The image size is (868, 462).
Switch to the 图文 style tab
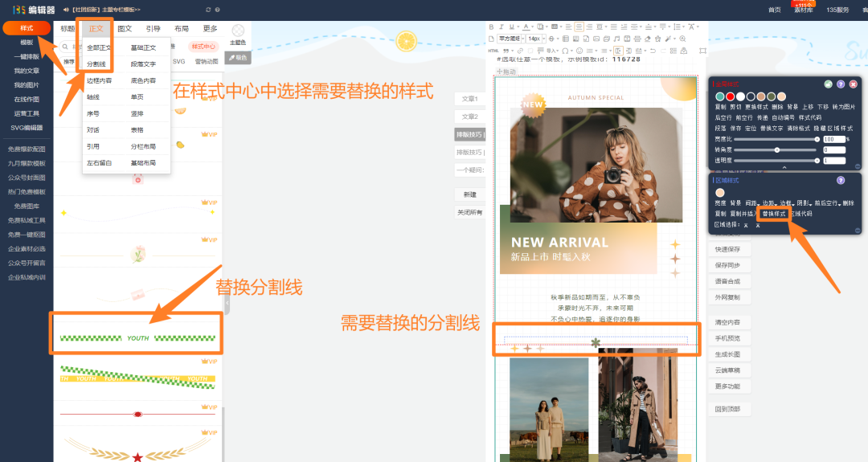click(x=125, y=28)
